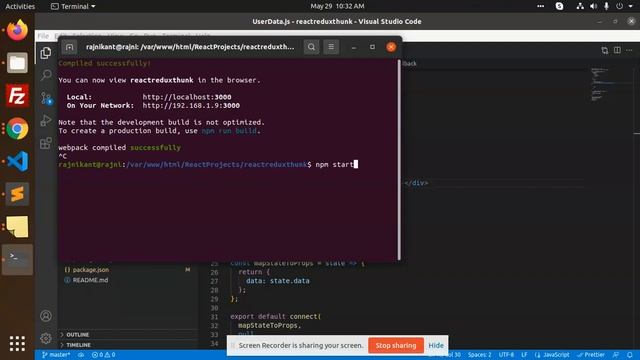Open Run and Debug view

coord(46,120)
